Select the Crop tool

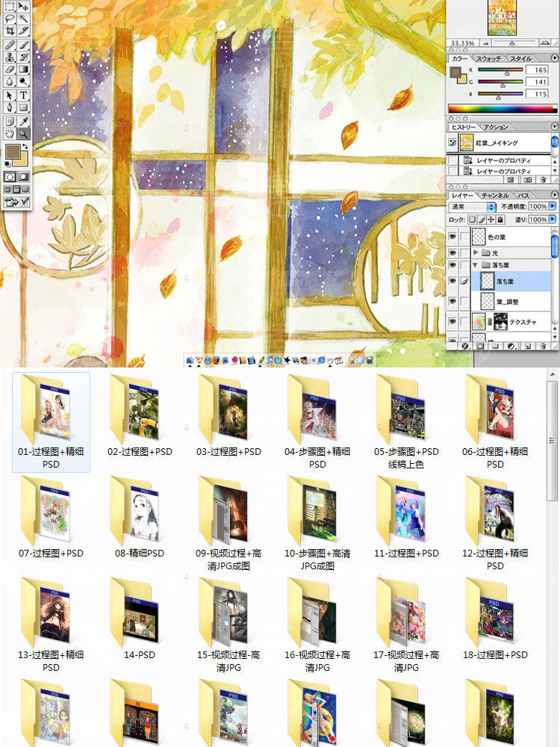(10, 31)
